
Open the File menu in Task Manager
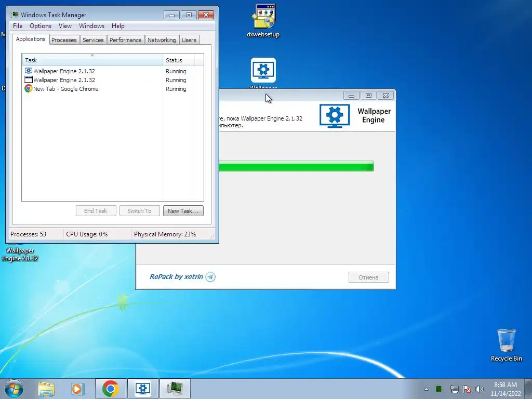pos(18,26)
